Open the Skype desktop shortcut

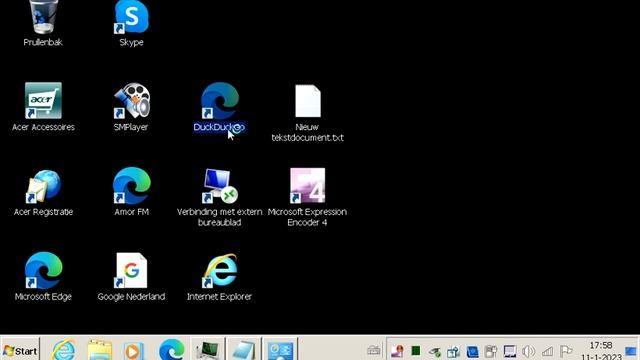click(131, 22)
